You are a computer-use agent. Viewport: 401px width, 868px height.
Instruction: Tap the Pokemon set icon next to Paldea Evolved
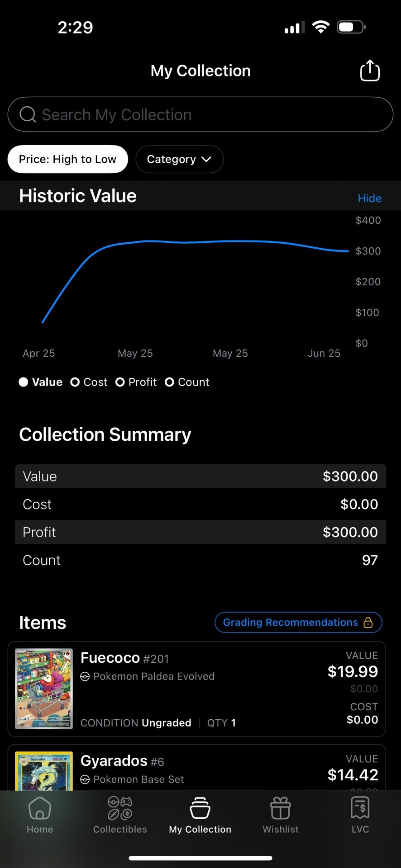pyautogui.click(x=85, y=676)
